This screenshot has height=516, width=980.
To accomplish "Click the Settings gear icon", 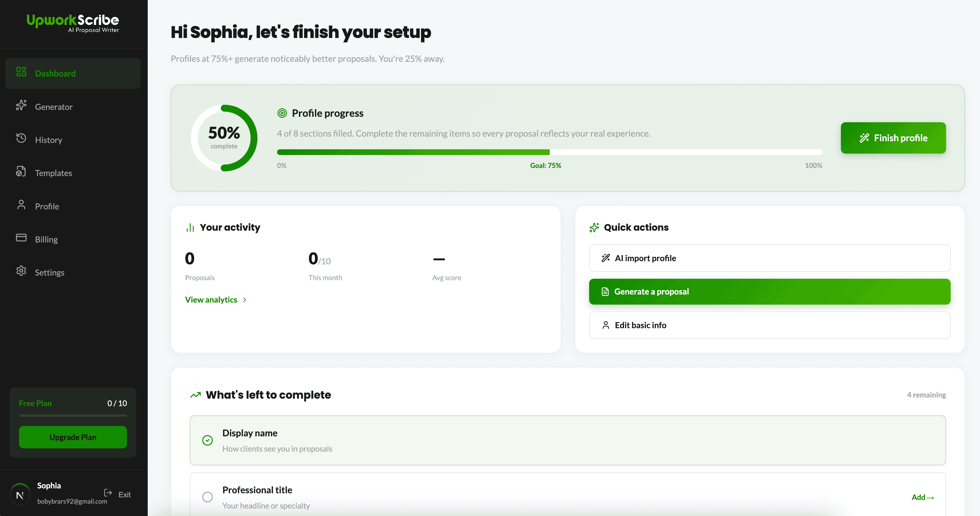I will [21, 271].
